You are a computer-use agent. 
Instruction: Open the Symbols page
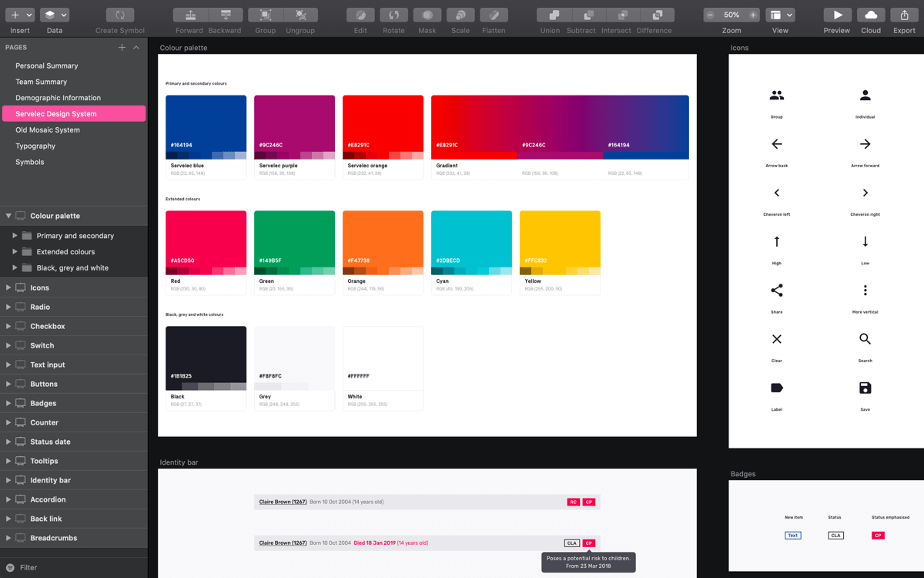pyautogui.click(x=74, y=163)
